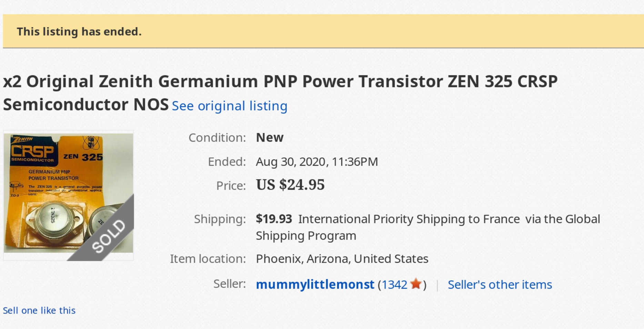The image size is (644, 329).
Task: Click the $19.93 shipping cost
Action: tap(274, 219)
